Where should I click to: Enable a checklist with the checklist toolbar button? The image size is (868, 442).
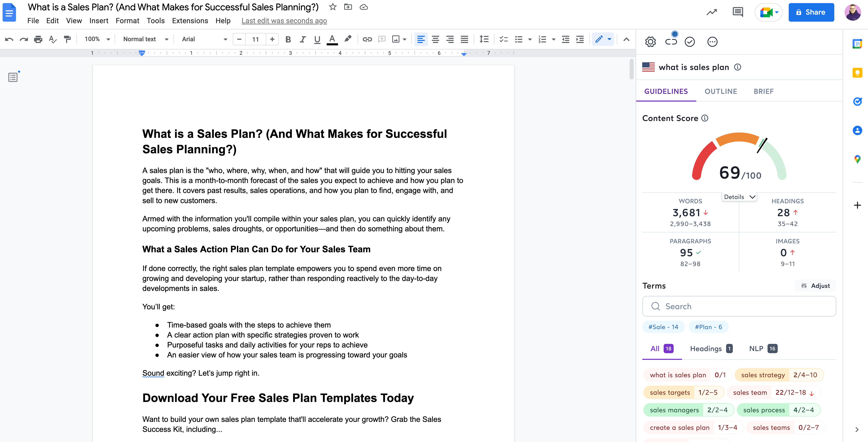(x=503, y=39)
